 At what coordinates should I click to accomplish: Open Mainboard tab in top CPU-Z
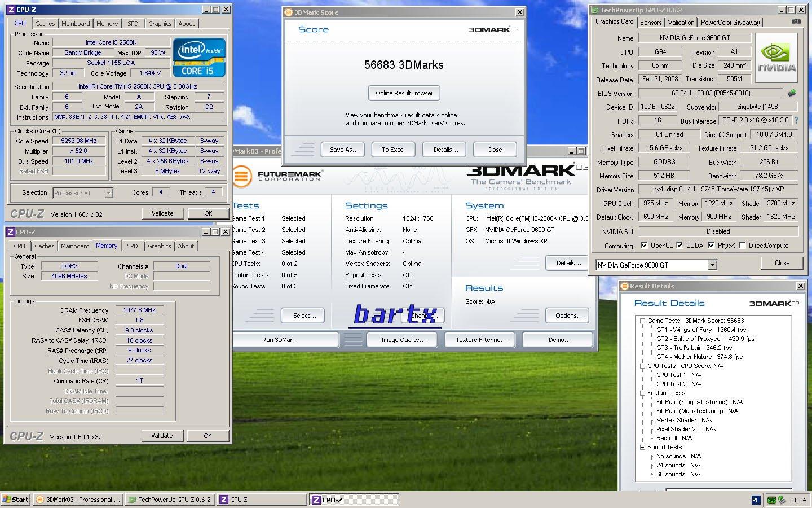pos(76,24)
